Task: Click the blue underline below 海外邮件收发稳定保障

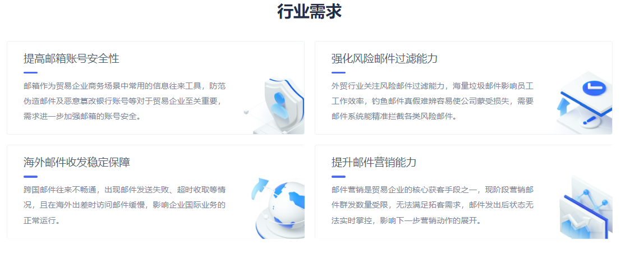Action: pyautogui.click(x=30, y=177)
